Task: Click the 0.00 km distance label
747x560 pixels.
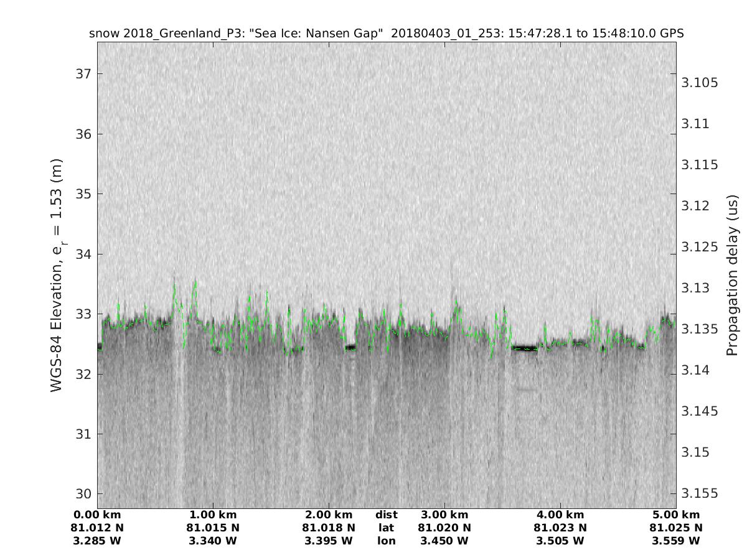Action: click(97, 515)
